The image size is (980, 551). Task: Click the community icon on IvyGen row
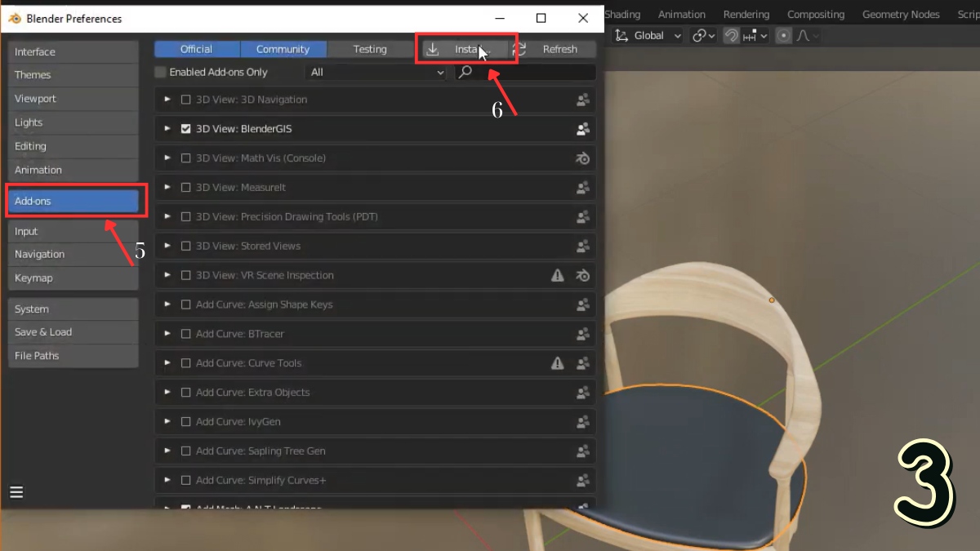tap(583, 422)
